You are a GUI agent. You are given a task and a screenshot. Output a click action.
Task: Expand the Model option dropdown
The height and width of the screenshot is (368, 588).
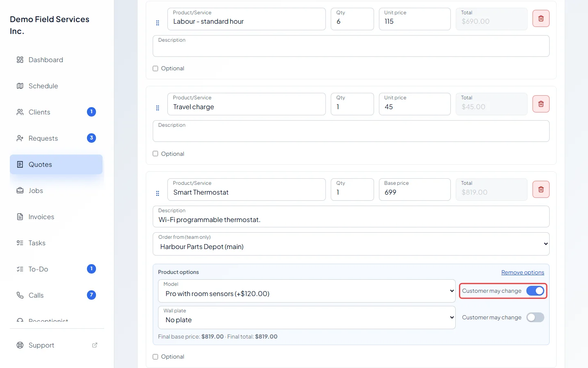click(x=307, y=291)
